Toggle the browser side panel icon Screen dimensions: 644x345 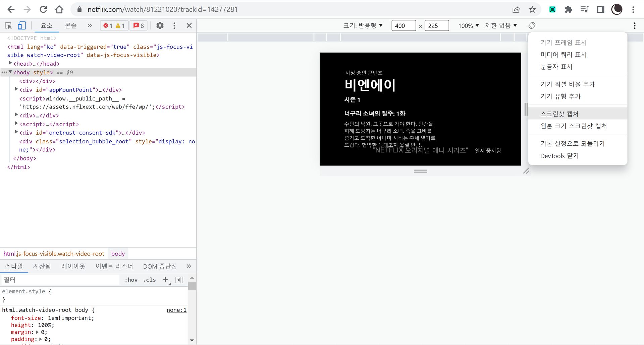coord(601,9)
